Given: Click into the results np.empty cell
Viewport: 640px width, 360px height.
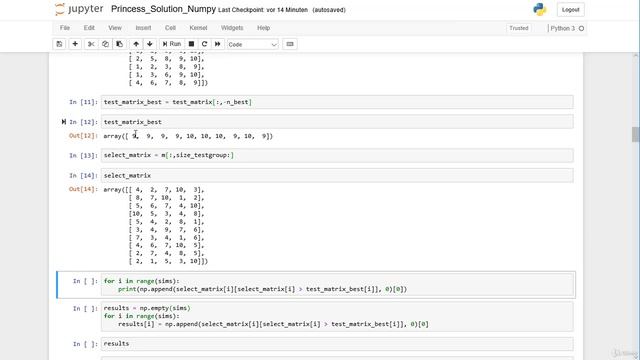Looking at the screenshot, I should pyautogui.click(x=337, y=316).
